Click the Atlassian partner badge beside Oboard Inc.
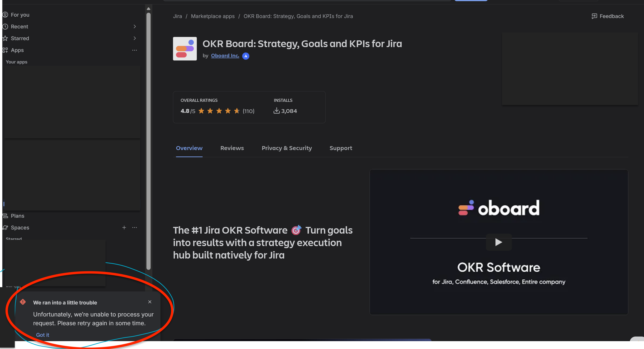 point(246,56)
